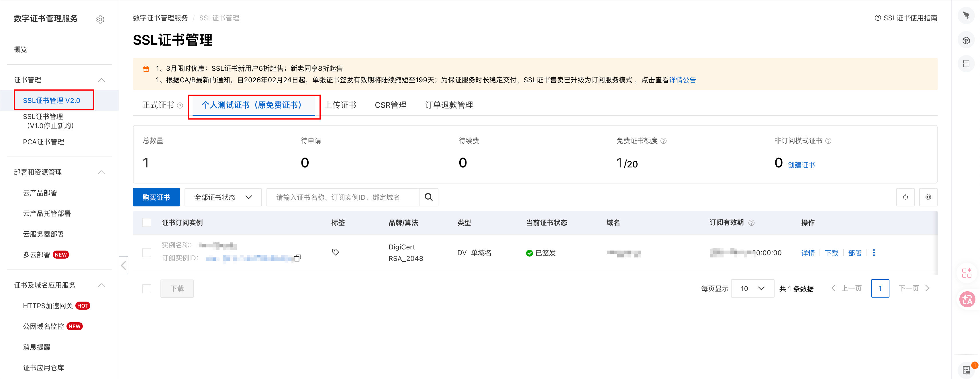Click the 免费证书额度 help icon
The image size is (980, 379).
tap(663, 141)
